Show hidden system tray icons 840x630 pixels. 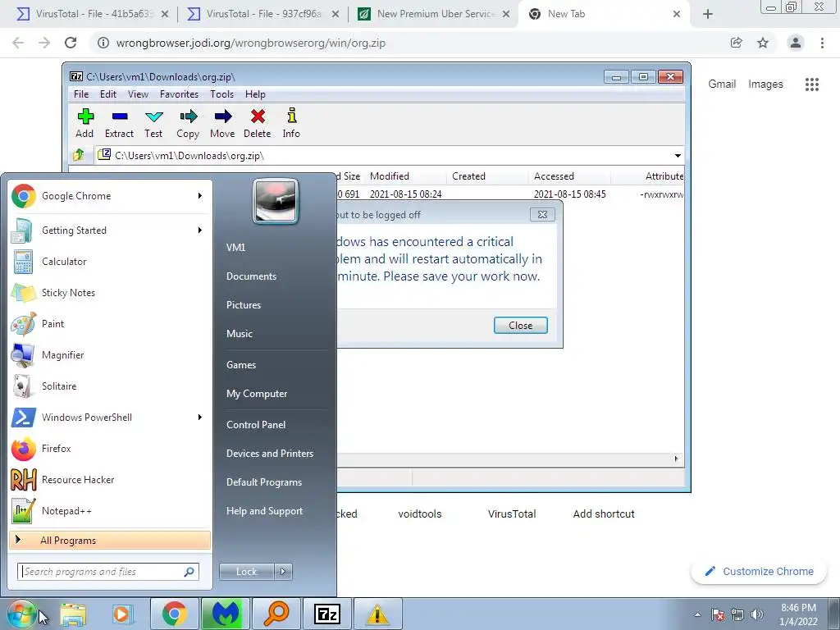click(697, 614)
